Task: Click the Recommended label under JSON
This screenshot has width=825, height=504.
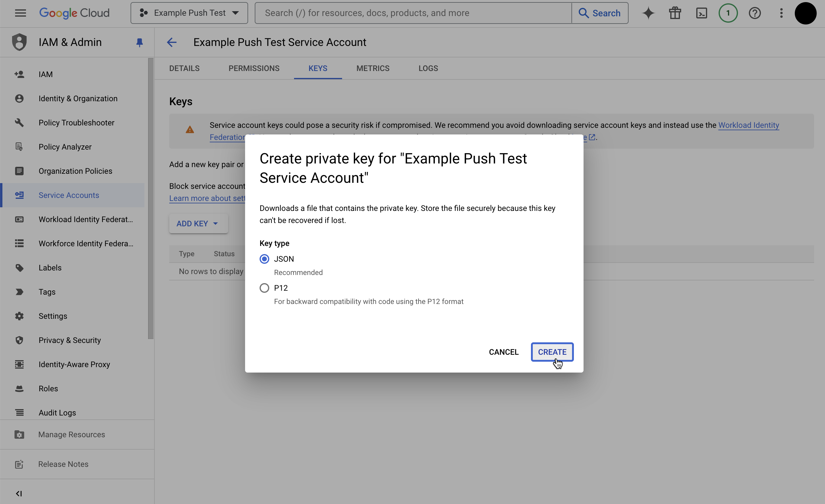Action: click(298, 273)
